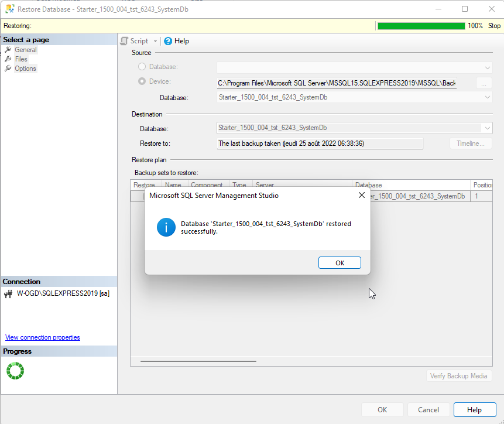
Task: Select the Device source radio button
Action: click(140, 81)
